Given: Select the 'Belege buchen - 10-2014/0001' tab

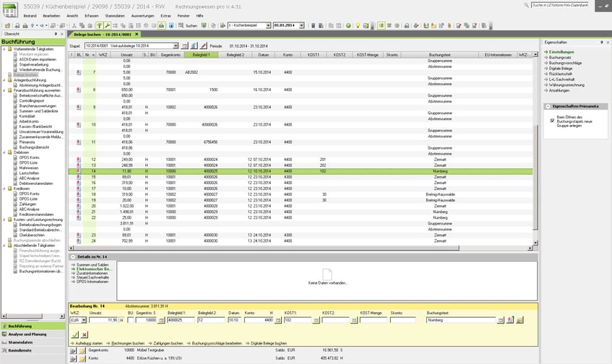Looking at the screenshot, I should (103, 35).
